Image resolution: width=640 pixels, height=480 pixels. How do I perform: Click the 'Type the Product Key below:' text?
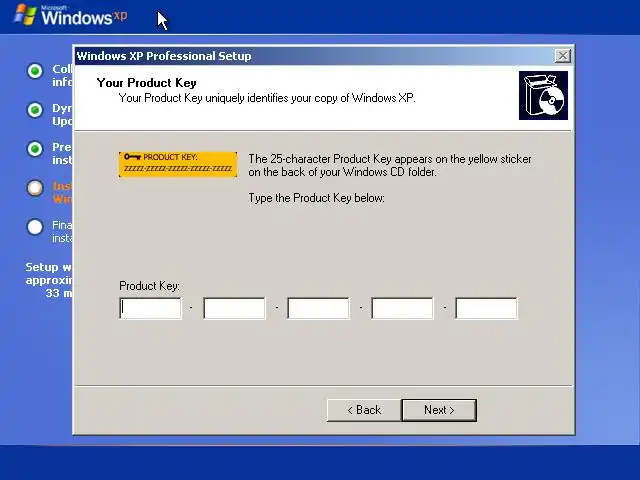pyautogui.click(x=316, y=198)
